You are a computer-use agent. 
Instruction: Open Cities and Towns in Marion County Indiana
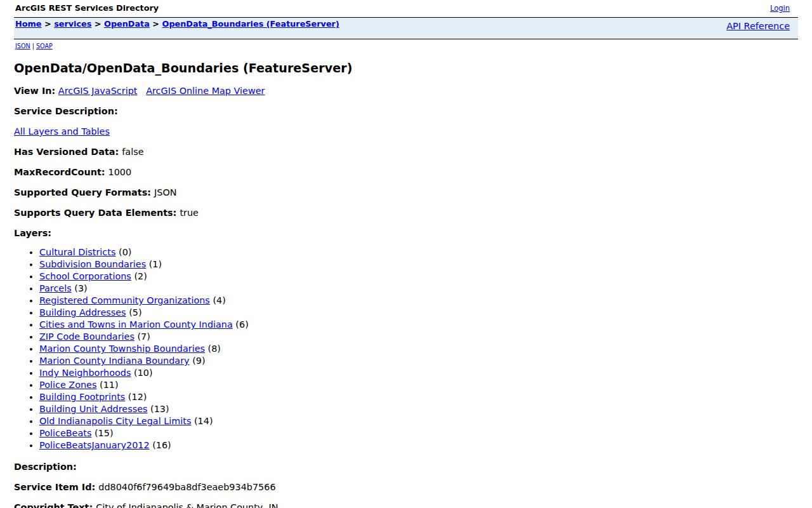click(x=136, y=324)
